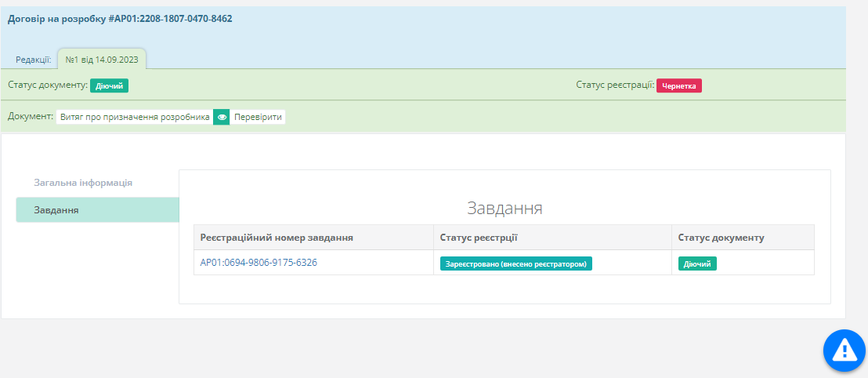Open the Витяг про призначення розробника document

[134, 117]
